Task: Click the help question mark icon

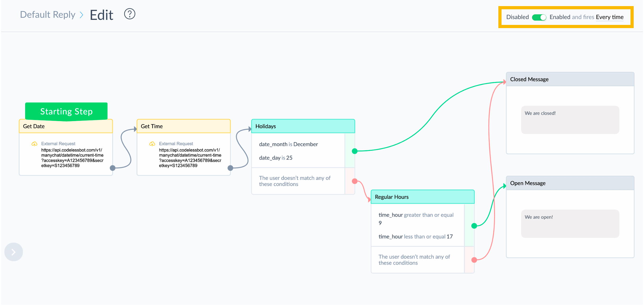Action: pyautogui.click(x=129, y=14)
